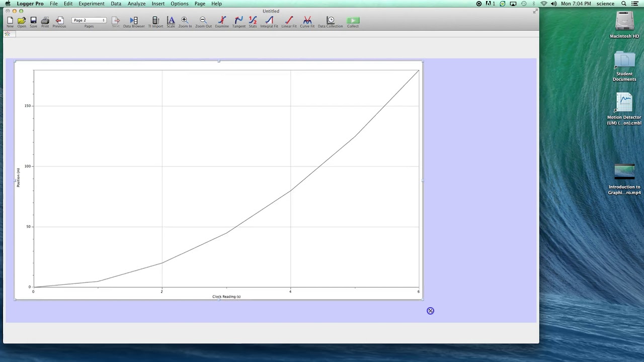The height and width of the screenshot is (362, 644).
Task: Open the Analyze menu
Action: 136,4
